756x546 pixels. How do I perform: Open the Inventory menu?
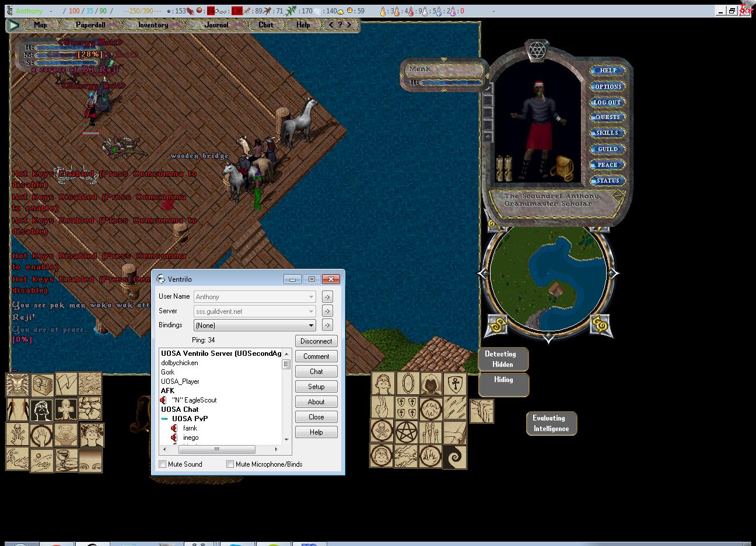click(x=153, y=25)
